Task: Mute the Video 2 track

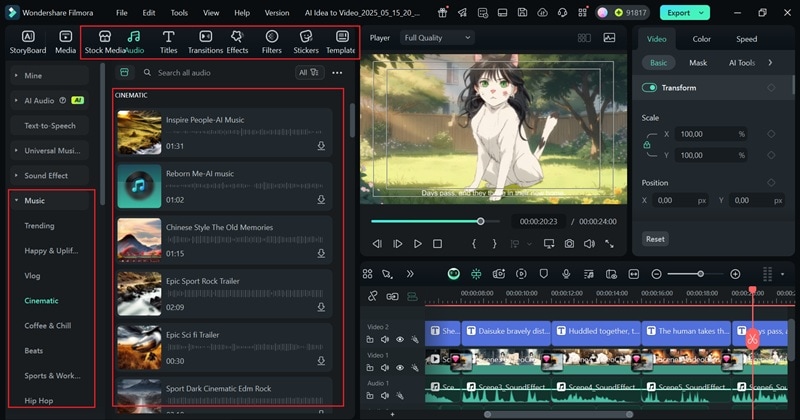Action: [x=385, y=339]
